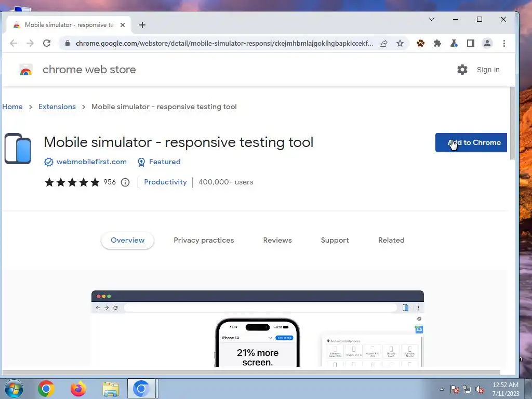
Task: Click the network tray icon
Action: 467,389
